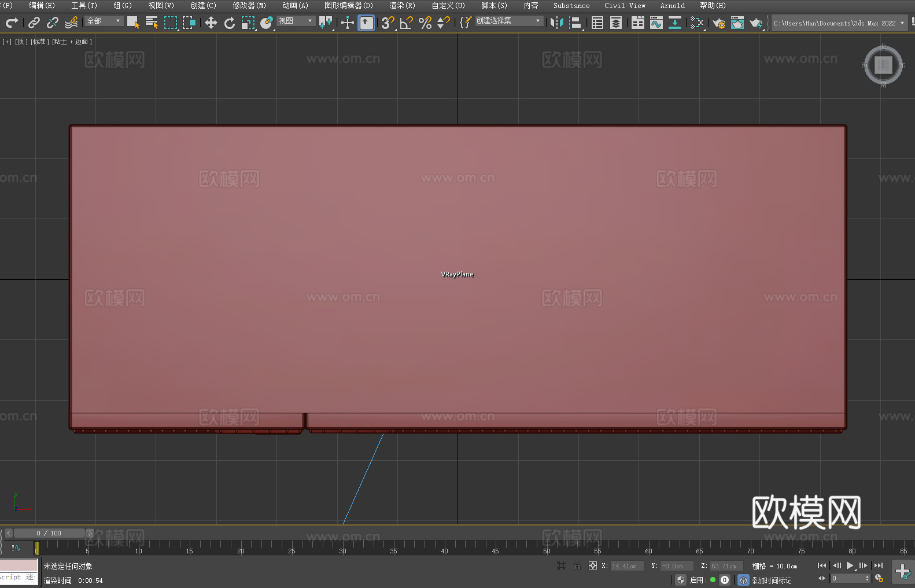915x588 pixels.
Task: Click Use Pivot Point Center icon
Action: tap(326, 23)
